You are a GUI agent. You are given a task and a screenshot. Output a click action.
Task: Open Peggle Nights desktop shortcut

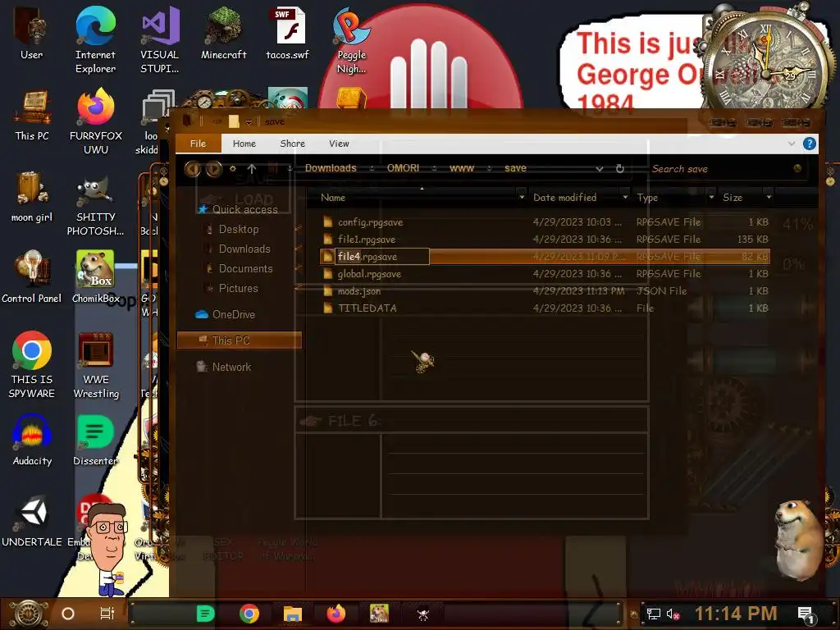(351, 40)
